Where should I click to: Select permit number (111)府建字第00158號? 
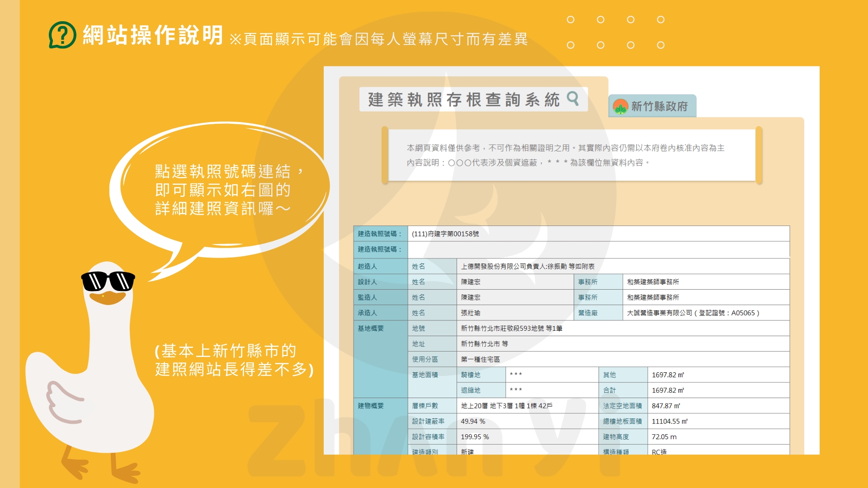[445, 234]
